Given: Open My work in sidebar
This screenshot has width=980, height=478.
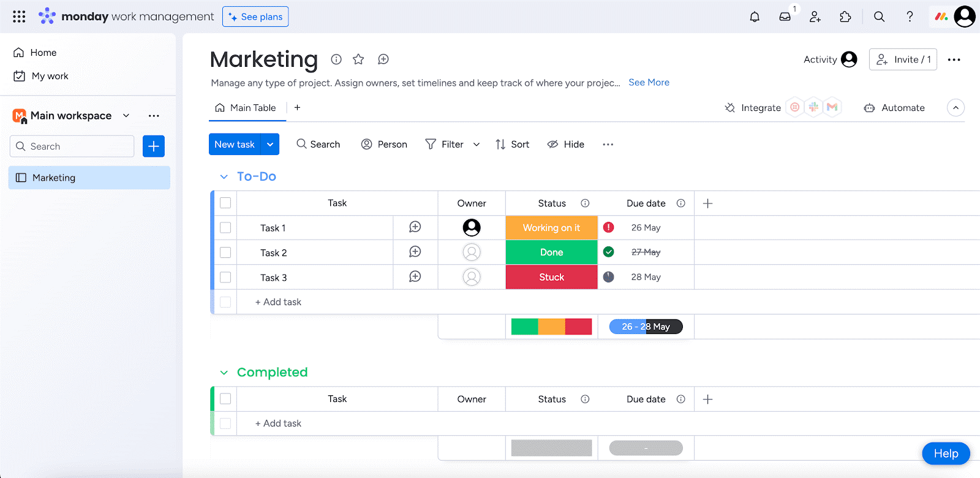Looking at the screenshot, I should tap(50, 76).
